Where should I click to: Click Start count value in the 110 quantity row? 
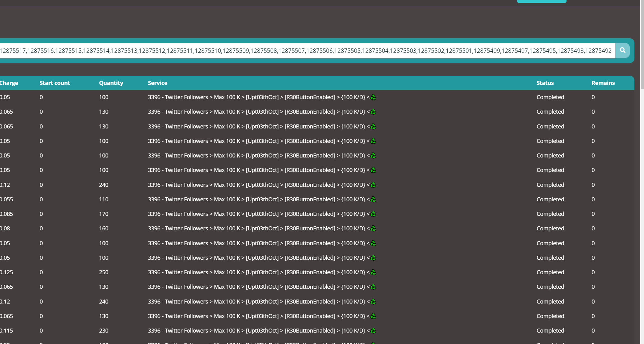pyautogui.click(x=41, y=199)
